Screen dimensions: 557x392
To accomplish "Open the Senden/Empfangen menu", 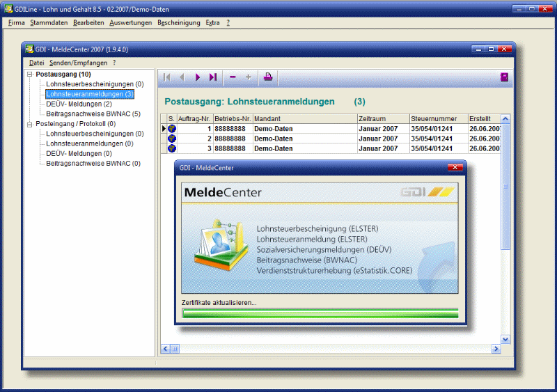I will [78, 63].
